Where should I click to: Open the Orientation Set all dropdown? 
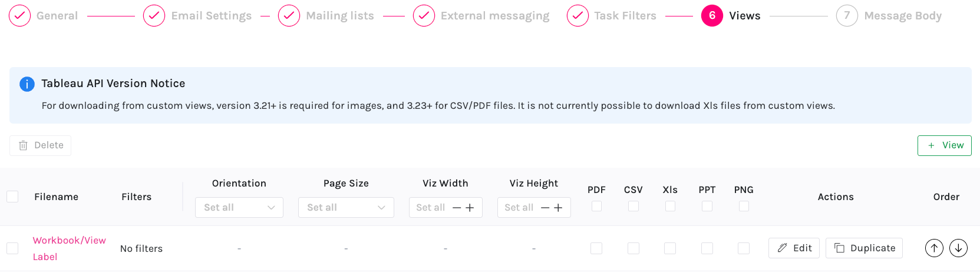(x=239, y=208)
